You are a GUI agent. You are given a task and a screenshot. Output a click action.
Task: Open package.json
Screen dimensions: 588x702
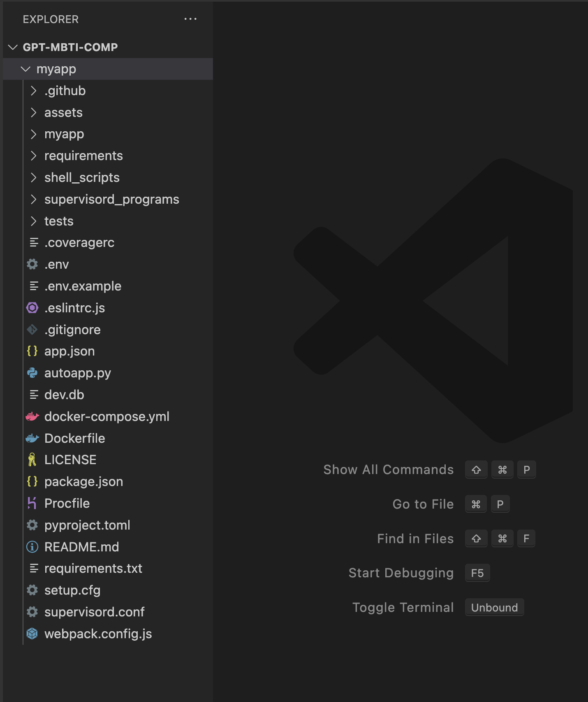pyautogui.click(x=108, y=481)
